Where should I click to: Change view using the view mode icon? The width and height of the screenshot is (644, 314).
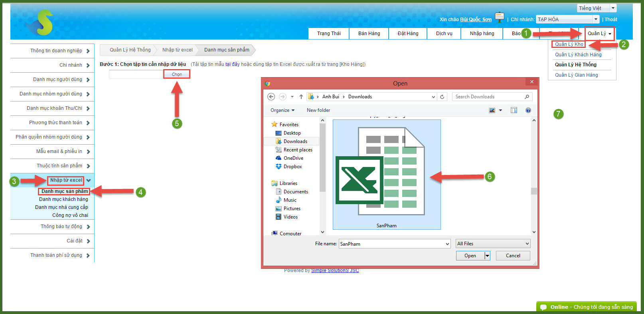coord(492,110)
